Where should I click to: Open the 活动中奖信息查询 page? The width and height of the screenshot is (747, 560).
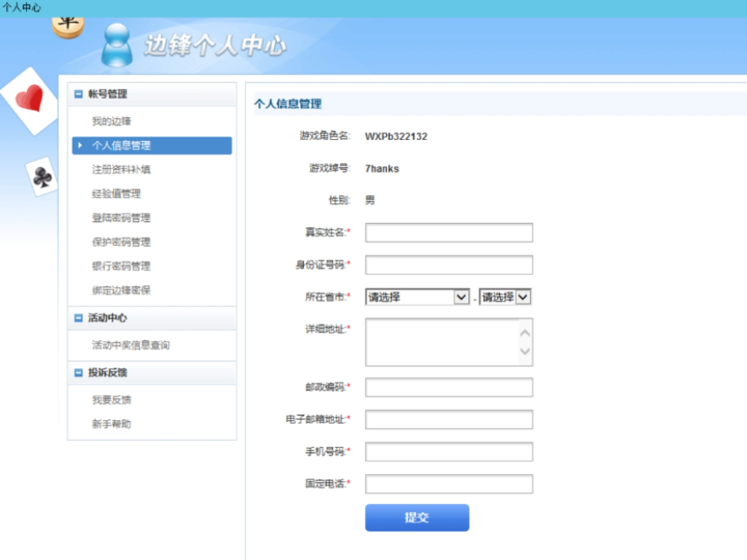tap(131, 346)
